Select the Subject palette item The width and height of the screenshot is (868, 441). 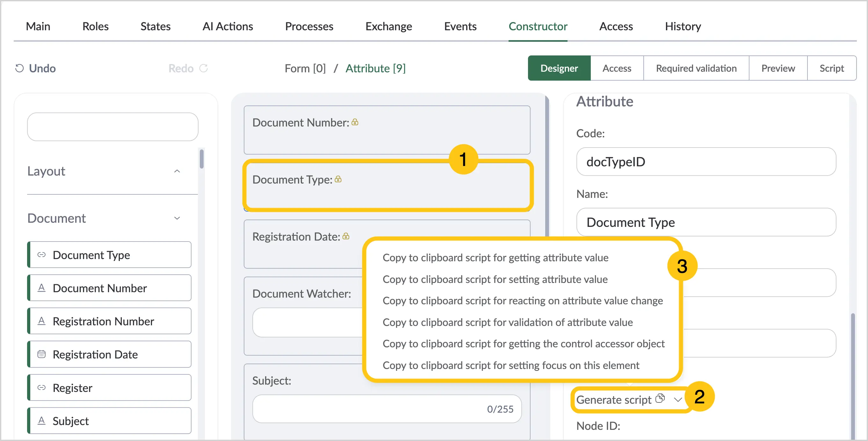click(109, 421)
